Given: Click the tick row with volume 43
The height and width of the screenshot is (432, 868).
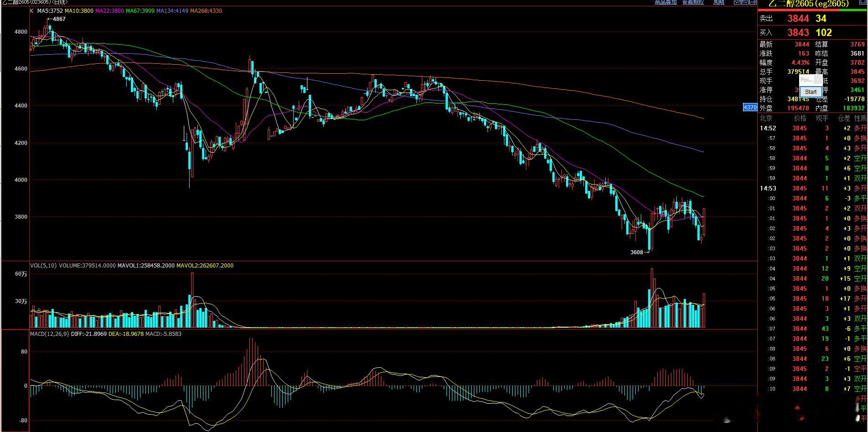Looking at the screenshot, I should [x=813, y=329].
